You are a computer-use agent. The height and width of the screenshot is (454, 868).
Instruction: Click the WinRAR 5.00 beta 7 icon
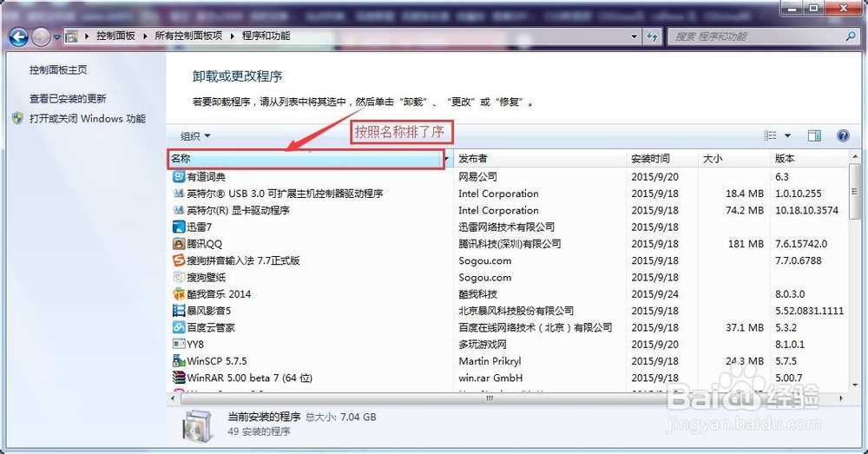178,378
